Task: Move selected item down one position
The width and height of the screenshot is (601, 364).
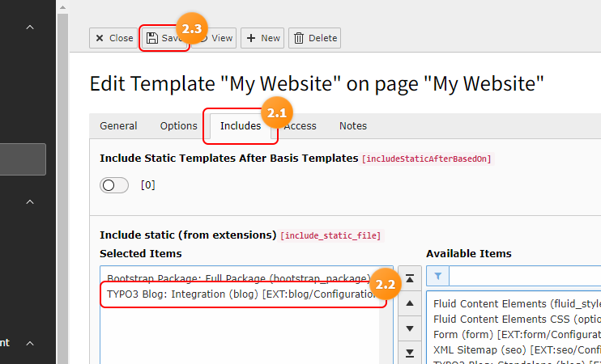Action: [410, 328]
